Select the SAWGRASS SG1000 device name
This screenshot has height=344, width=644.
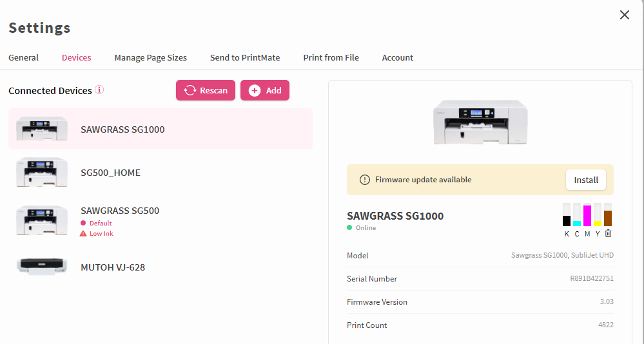pos(122,129)
